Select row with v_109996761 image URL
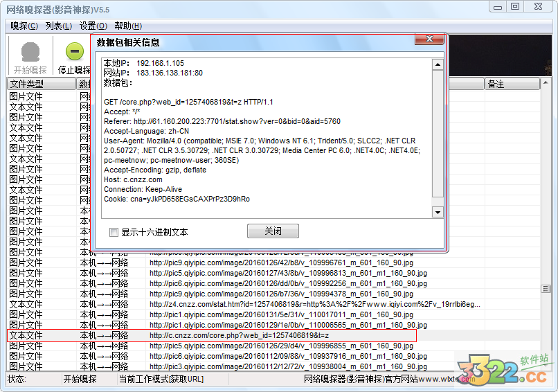 (x=273, y=262)
